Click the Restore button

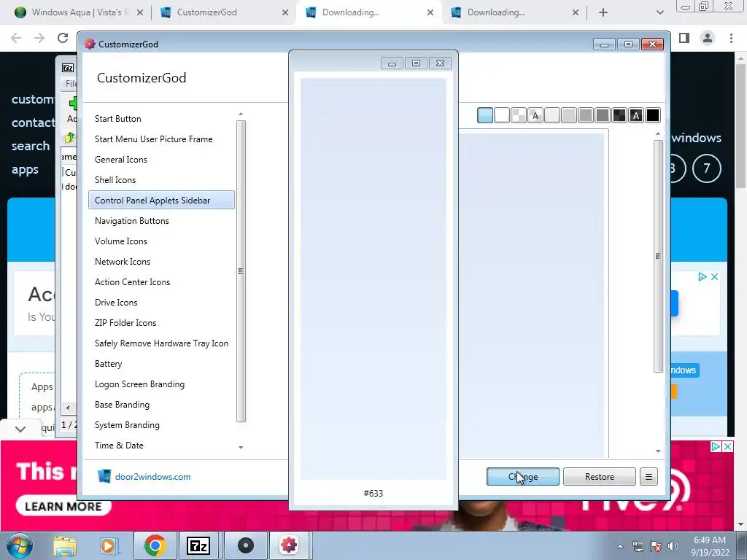pyautogui.click(x=600, y=477)
